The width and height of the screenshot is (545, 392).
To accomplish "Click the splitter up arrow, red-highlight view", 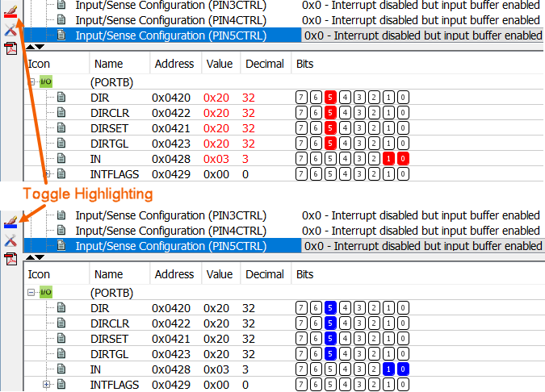I will click(x=30, y=47).
